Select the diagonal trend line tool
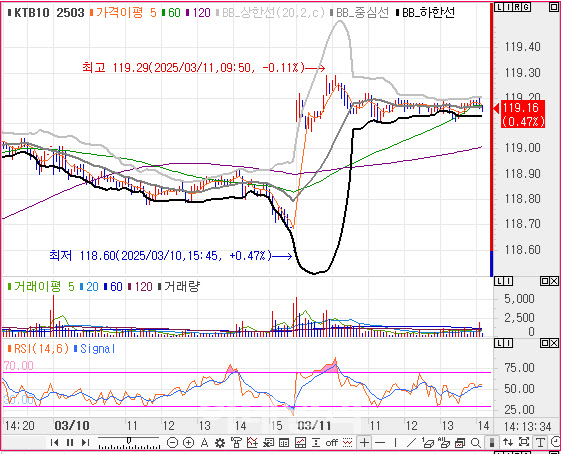 (411, 443)
